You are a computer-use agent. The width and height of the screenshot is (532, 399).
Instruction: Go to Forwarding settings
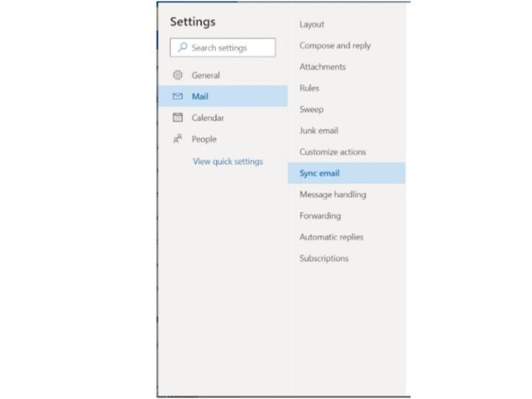click(320, 215)
